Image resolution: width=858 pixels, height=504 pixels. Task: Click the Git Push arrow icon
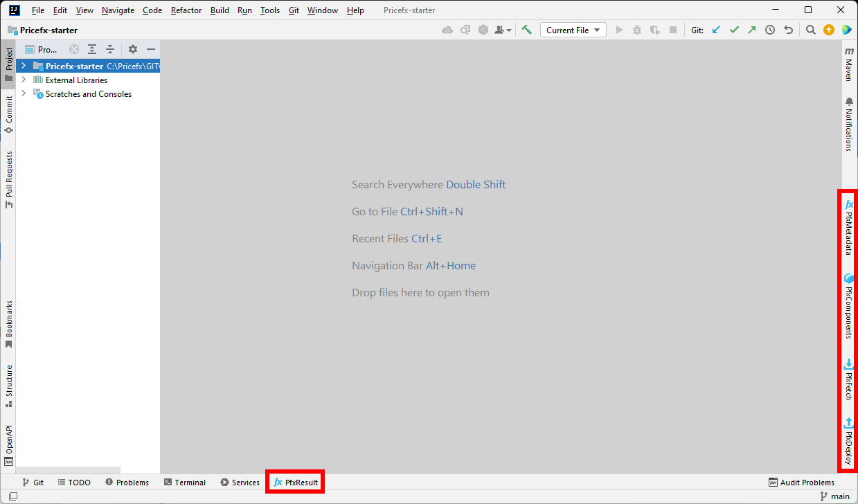tap(752, 30)
